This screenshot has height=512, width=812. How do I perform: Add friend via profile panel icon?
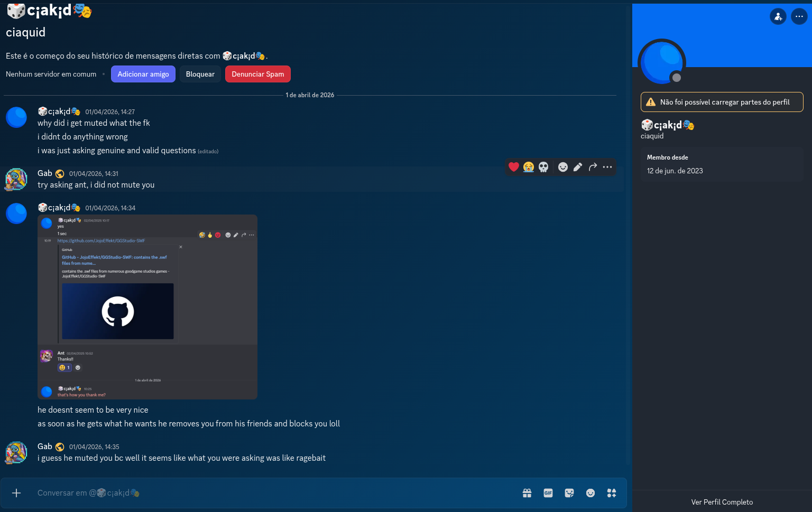(778, 16)
